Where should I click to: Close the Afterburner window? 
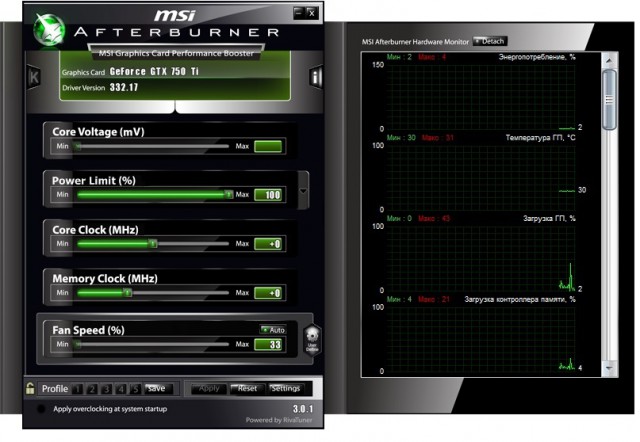pos(311,13)
